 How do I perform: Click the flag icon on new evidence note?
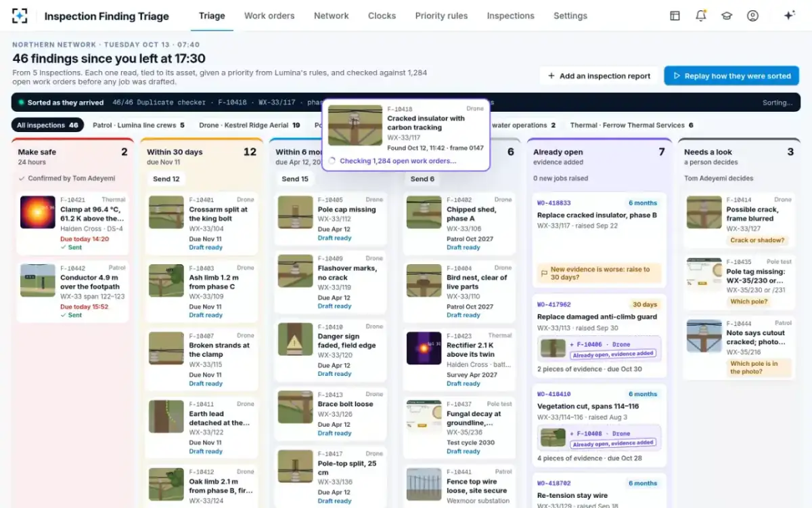pos(543,274)
